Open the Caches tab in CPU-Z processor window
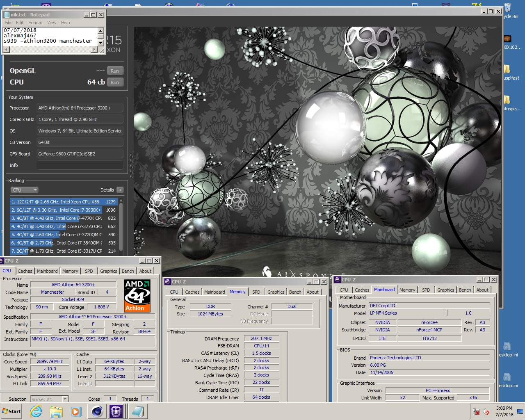 (25, 271)
